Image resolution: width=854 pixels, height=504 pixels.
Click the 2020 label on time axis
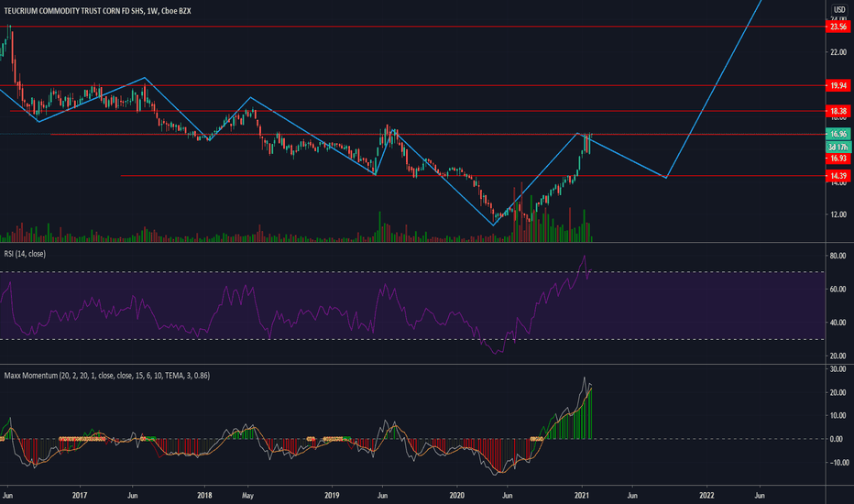point(457,495)
